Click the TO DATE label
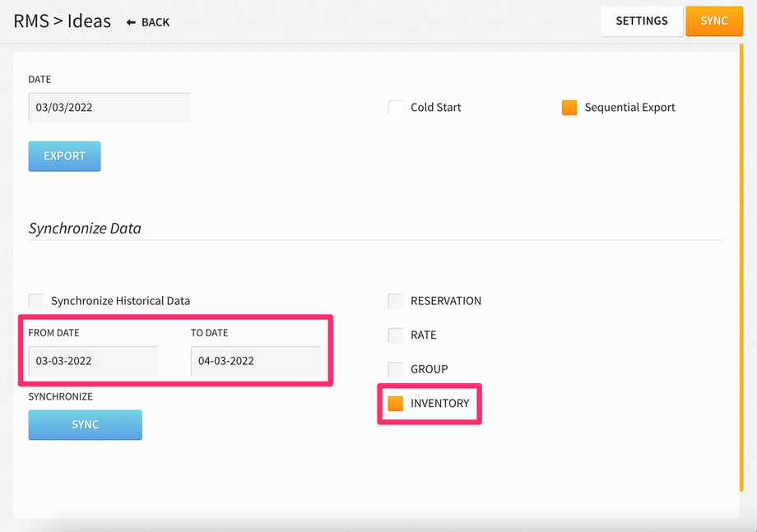This screenshot has width=757, height=532. pos(210,333)
